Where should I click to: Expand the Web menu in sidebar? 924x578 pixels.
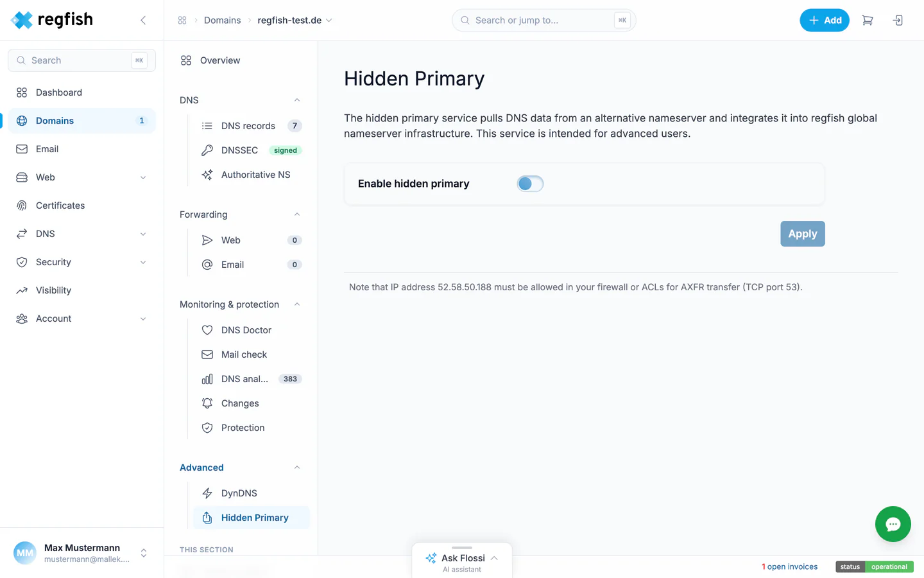tap(143, 177)
